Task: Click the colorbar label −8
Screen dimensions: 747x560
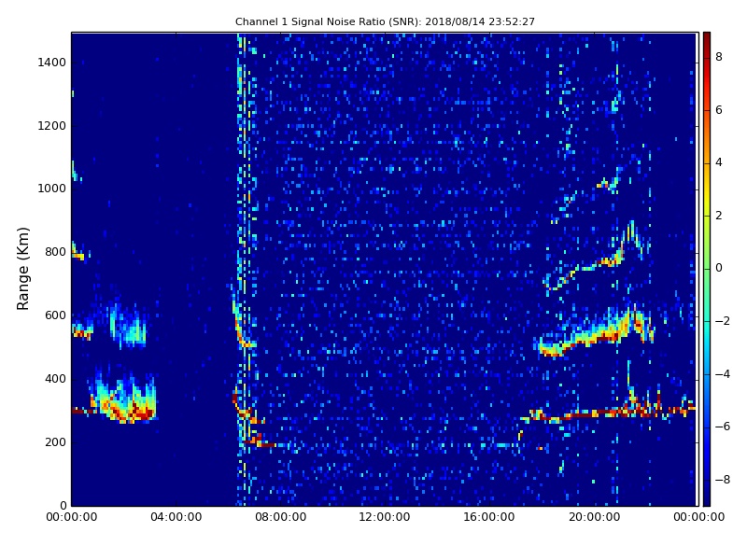Action: (x=723, y=480)
